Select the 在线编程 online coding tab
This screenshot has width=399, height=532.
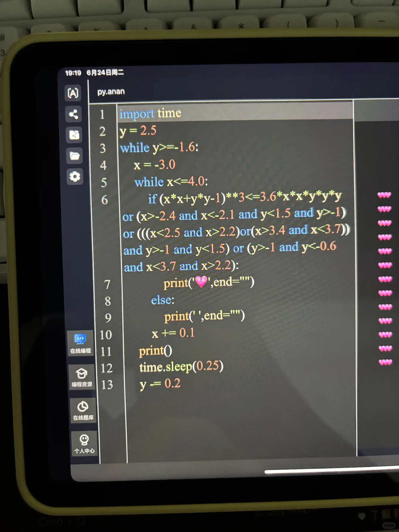click(x=81, y=344)
